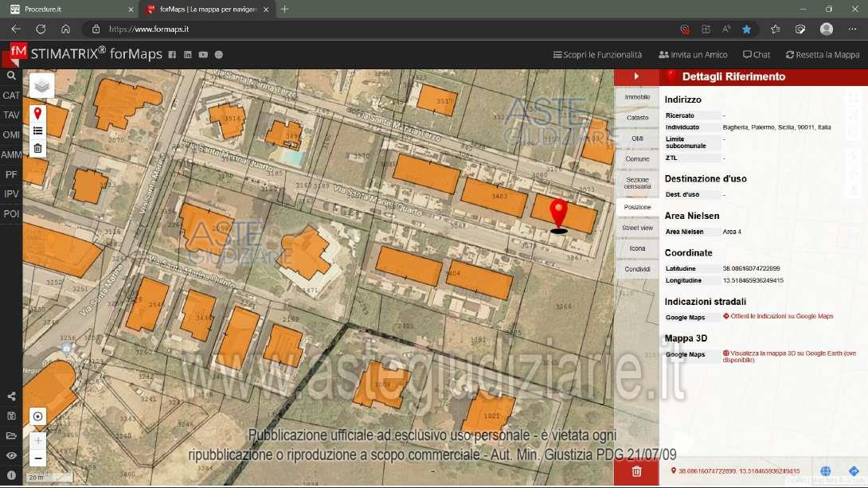Click the share icon in left sidebar
Image resolution: width=868 pixels, height=488 pixels.
coord(11,396)
